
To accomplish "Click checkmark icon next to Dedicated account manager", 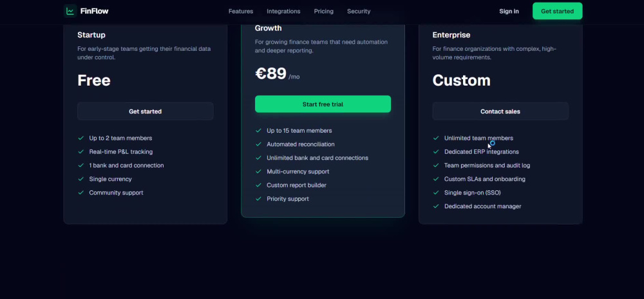I will tap(436, 206).
